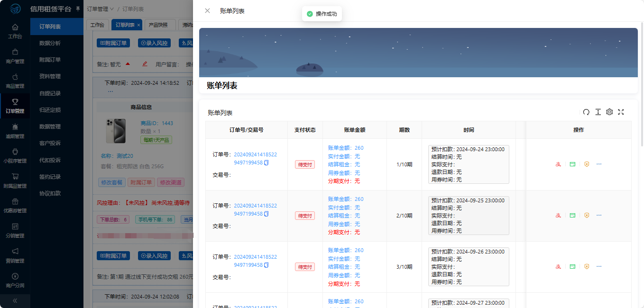Refresh the 账单列表 table
This screenshot has width=644, height=308.
[586, 112]
